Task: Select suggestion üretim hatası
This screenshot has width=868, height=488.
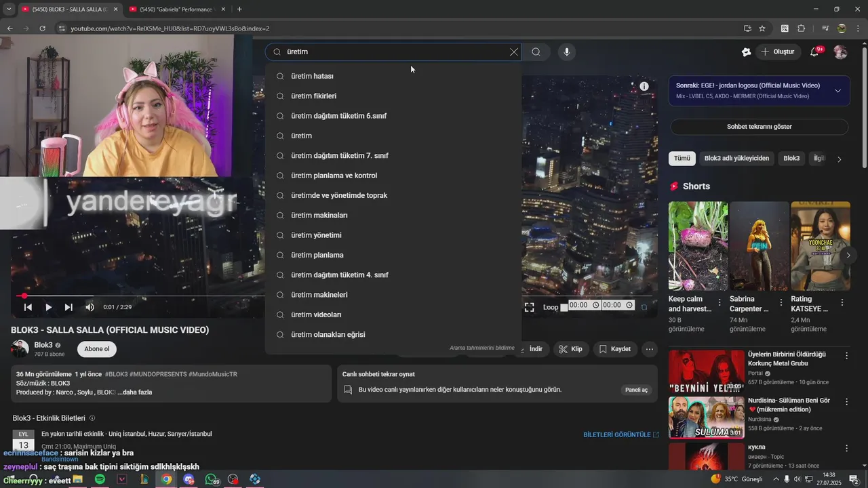Action: (393, 76)
